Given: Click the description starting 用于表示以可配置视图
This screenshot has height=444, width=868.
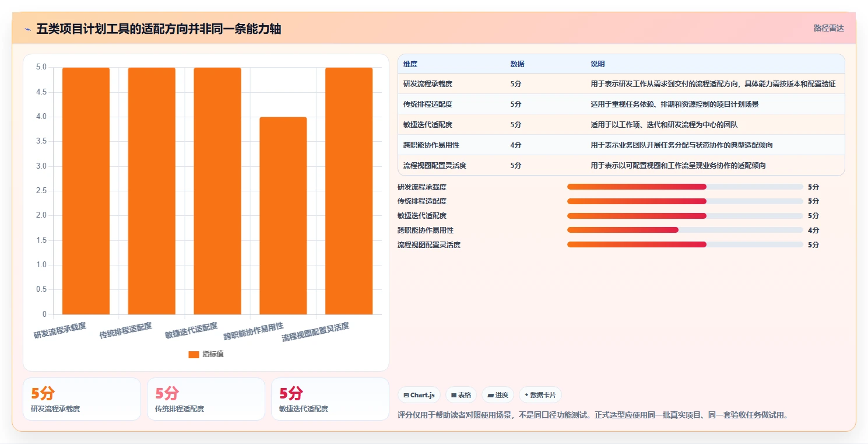Looking at the screenshot, I should coord(678,166).
